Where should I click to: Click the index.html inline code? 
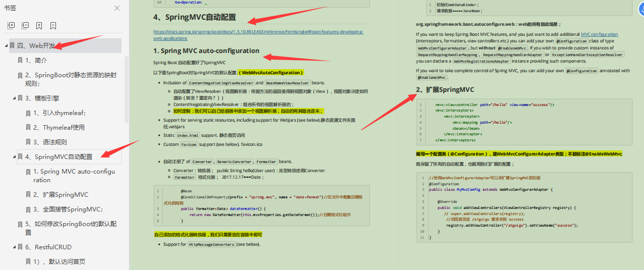tap(188, 135)
